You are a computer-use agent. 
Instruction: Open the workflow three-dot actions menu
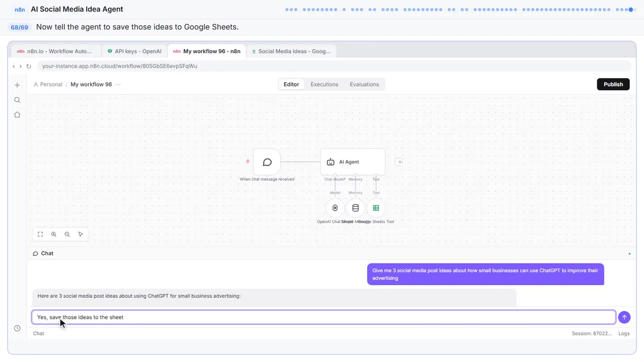[118, 84]
